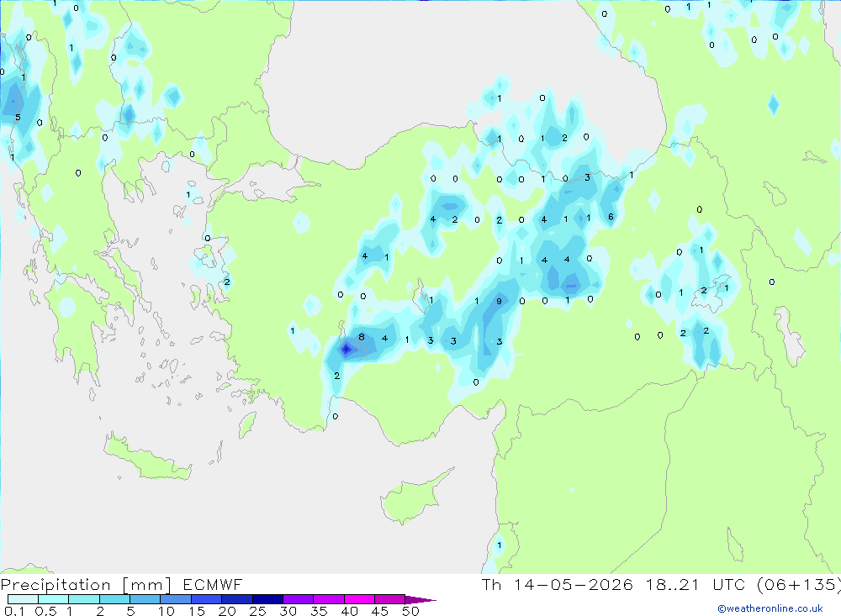The height and width of the screenshot is (616, 841).
Task: Click the legend value '45'
Action: coord(380,611)
